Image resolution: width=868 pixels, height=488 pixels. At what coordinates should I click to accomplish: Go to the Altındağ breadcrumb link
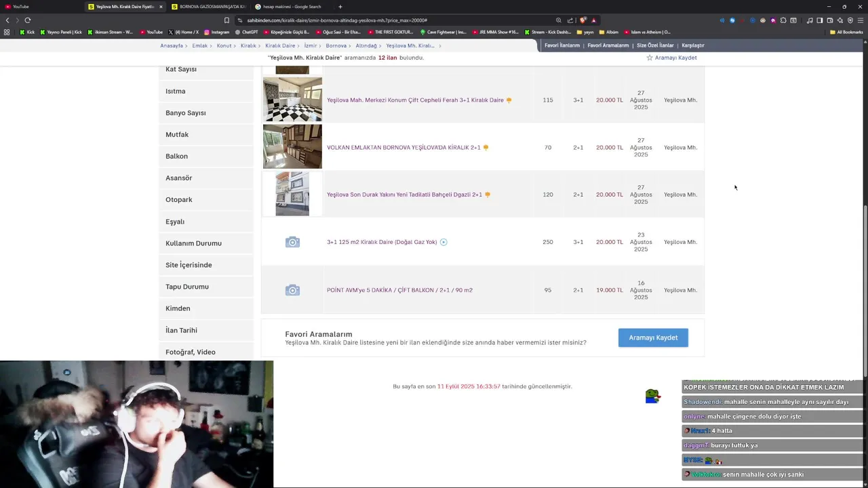[x=366, y=45]
